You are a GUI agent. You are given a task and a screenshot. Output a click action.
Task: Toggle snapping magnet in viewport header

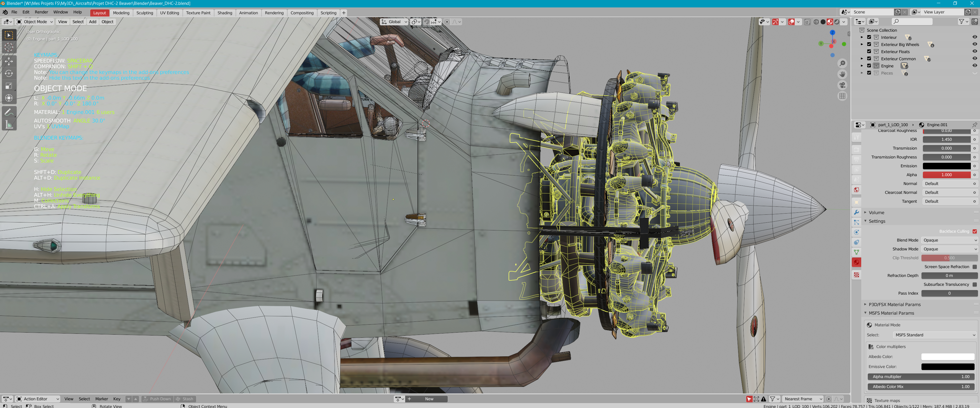(x=427, y=22)
